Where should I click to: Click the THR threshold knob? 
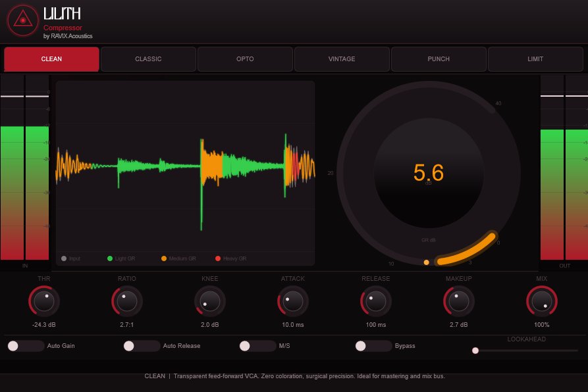[x=44, y=301]
